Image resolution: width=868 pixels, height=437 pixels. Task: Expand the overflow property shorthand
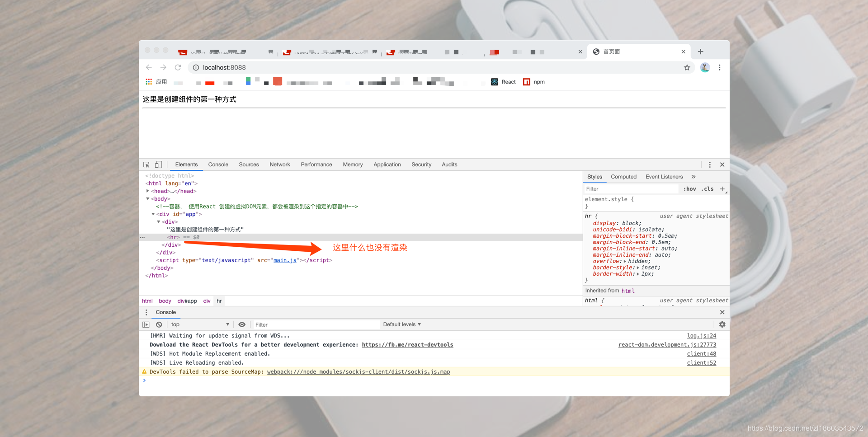(x=625, y=261)
